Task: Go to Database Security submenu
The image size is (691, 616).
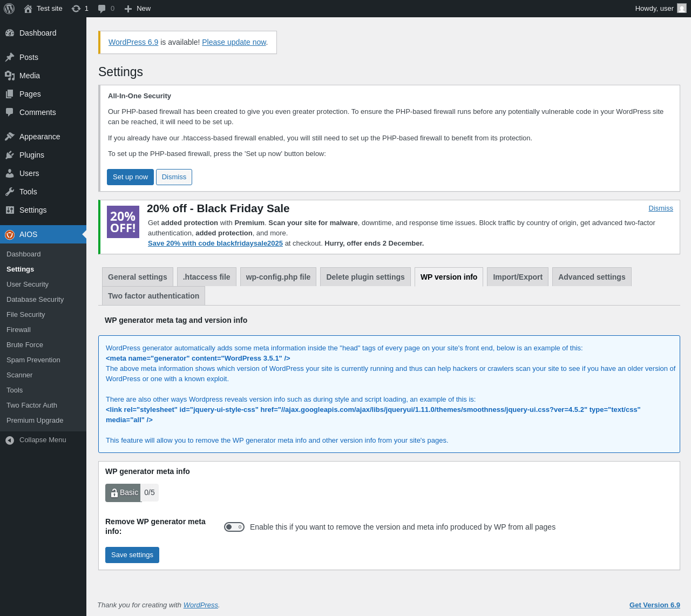Action: click(43, 300)
